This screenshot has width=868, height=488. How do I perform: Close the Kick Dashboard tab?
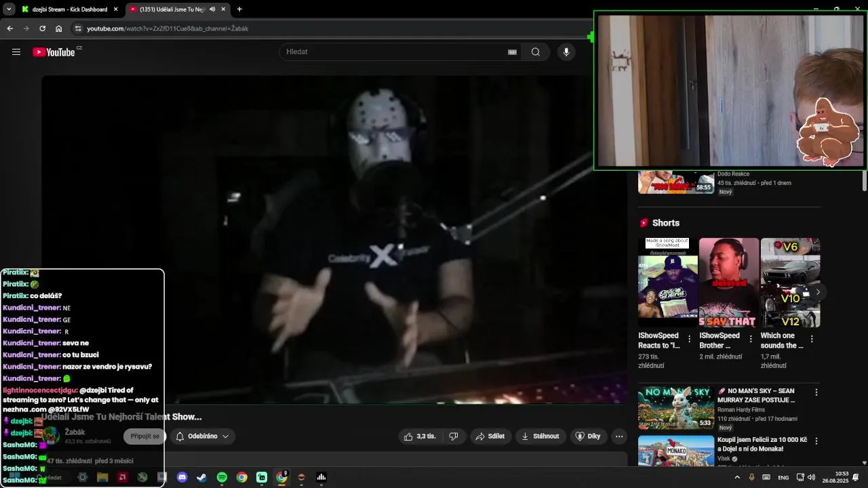(x=115, y=9)
